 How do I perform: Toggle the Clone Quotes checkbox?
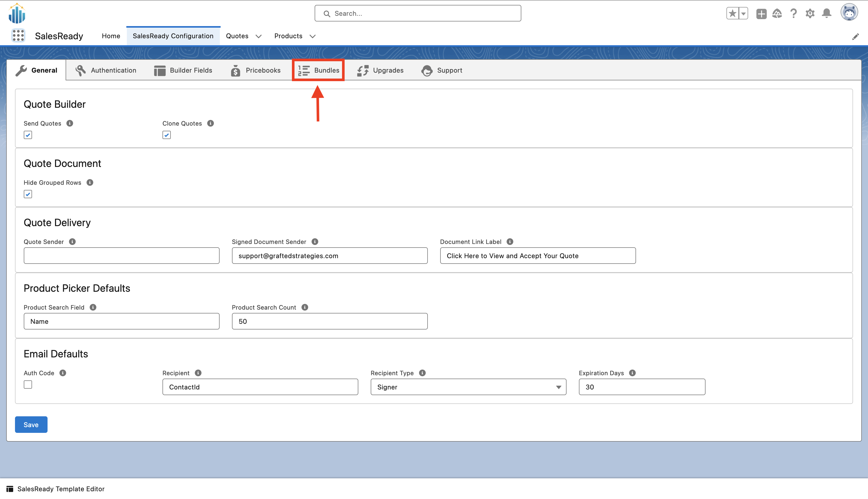[166, 135]
